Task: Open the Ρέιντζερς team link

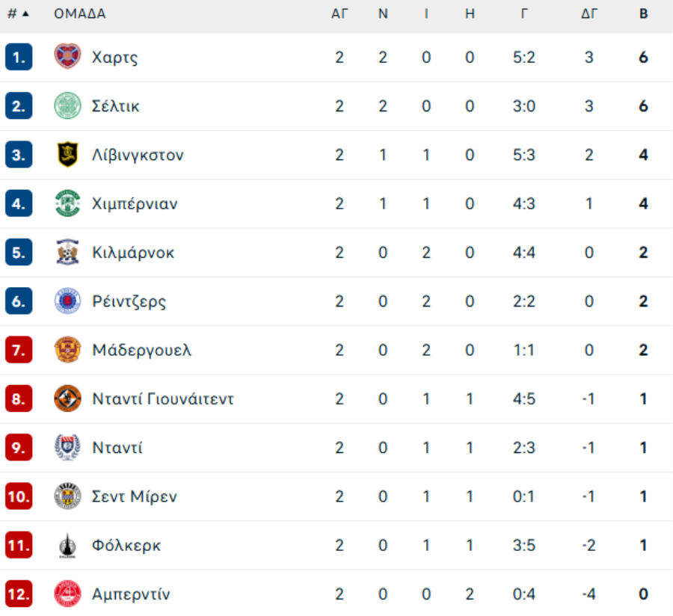Action: 129,301
